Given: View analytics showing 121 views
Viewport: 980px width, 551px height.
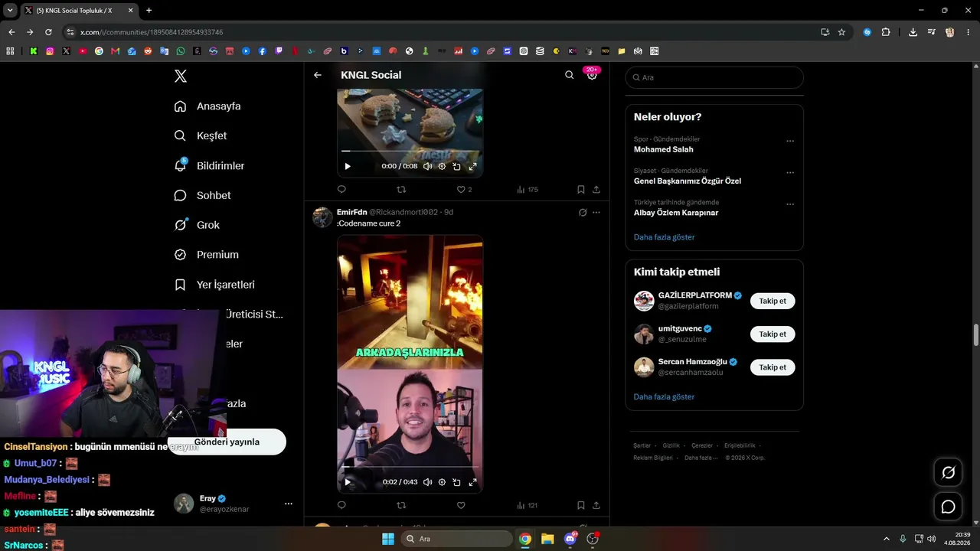Looking at the screenshot, I should (x=528, y=505).
